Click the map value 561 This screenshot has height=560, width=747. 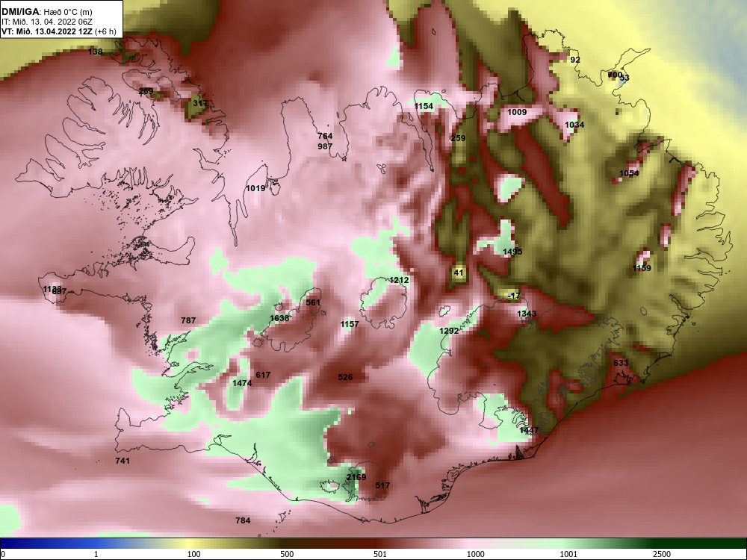[314, 302]
